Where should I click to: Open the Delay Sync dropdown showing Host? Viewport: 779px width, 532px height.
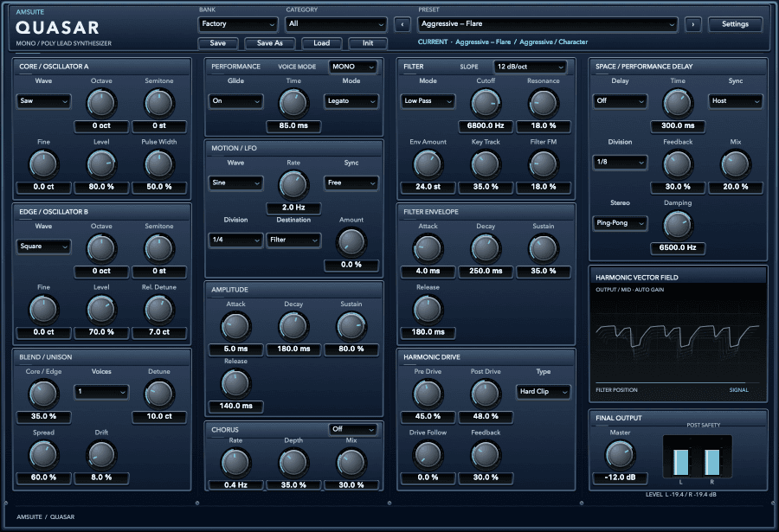point(735,101)
